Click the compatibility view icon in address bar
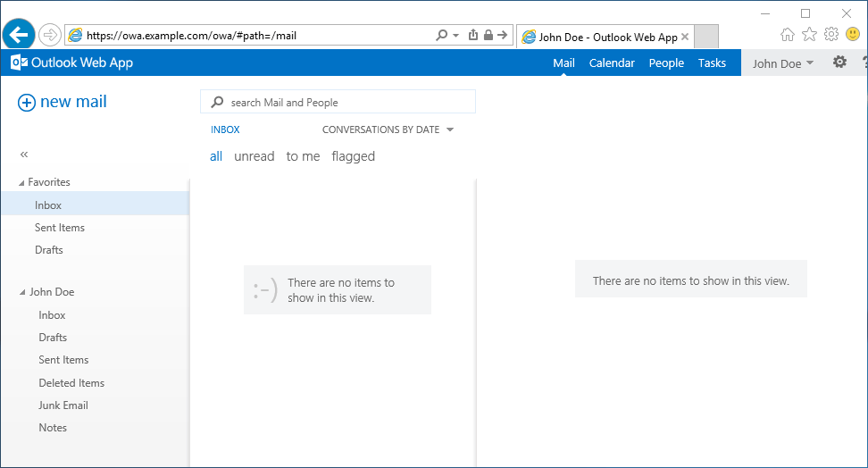868x468 pixels. [473, 35]
